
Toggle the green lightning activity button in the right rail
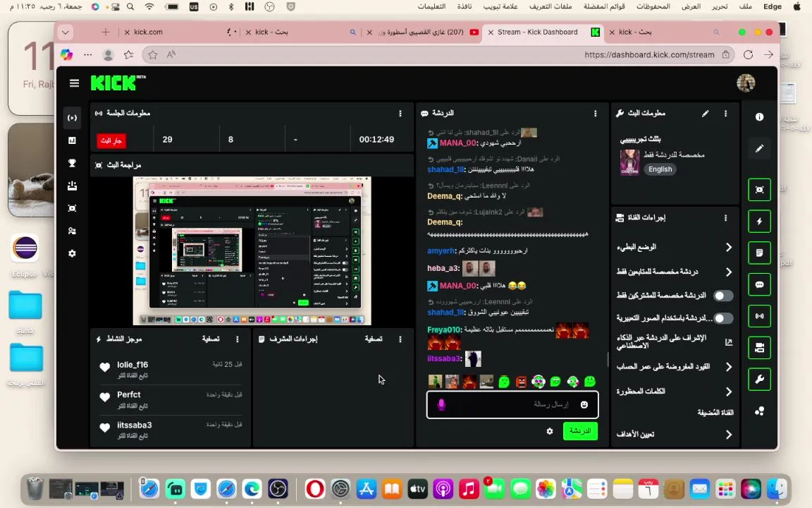[759, 222]
